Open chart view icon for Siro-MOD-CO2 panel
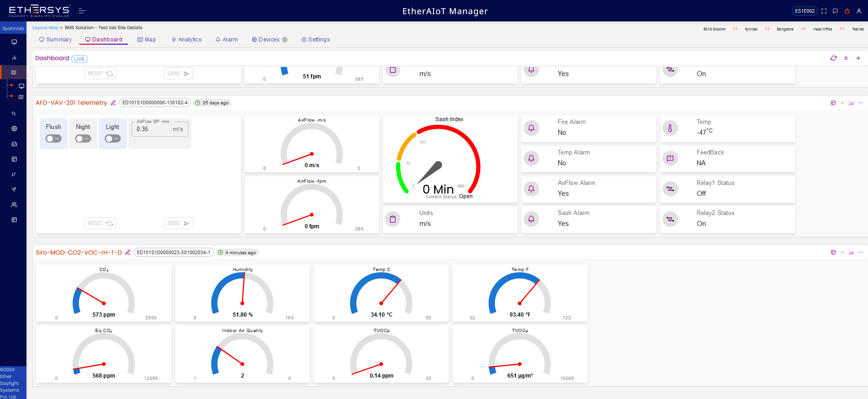The image size is (868, 399). pos(851,252)
